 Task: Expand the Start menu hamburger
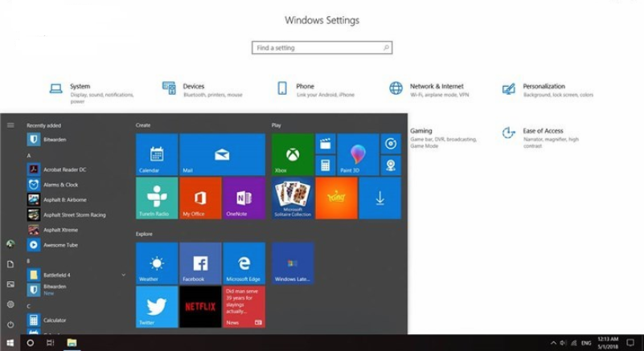click(x=10, y=125)
